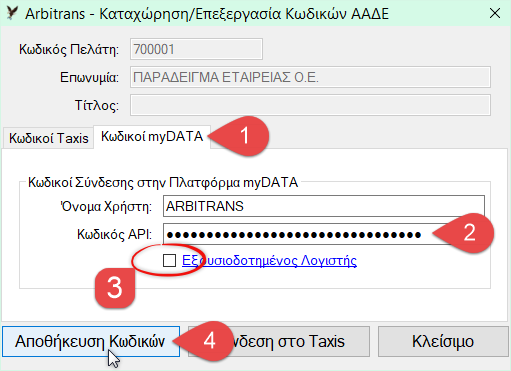511x371 pixels.
Task: Click the Όνομα Χρήστη: label
Action: (106, 207)
